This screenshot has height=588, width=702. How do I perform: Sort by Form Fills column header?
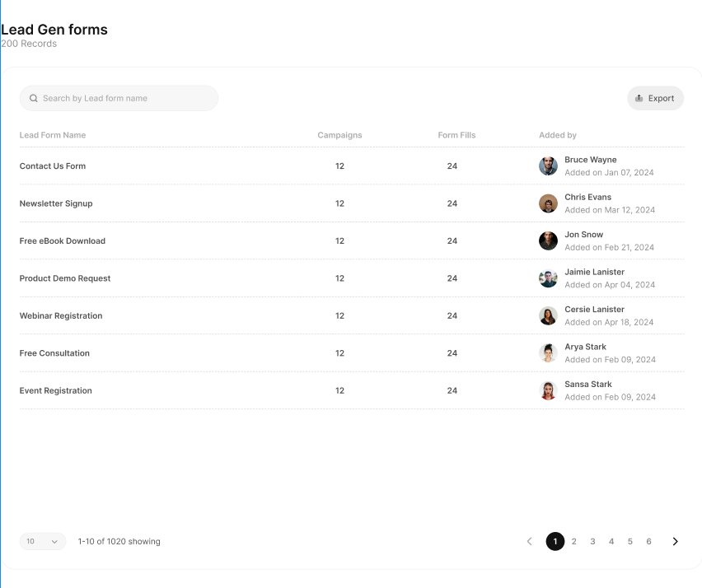(x=456, y=135)
